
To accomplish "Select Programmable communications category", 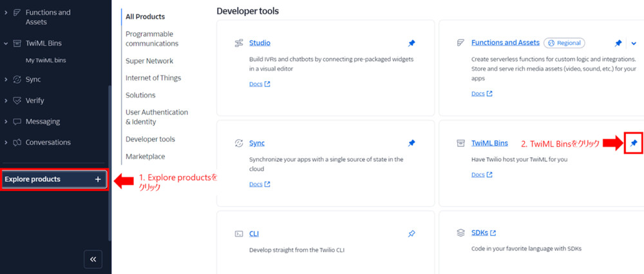I will click(x=152, y=39).
